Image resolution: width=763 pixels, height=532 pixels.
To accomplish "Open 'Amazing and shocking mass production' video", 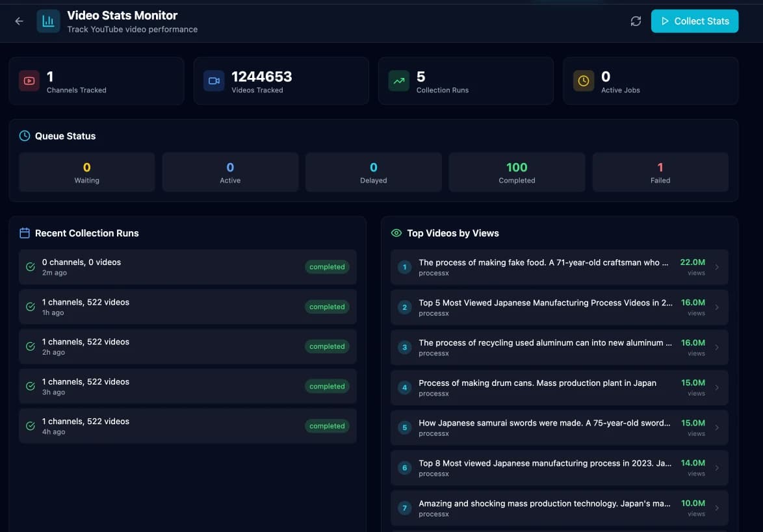I will [559, 508].
